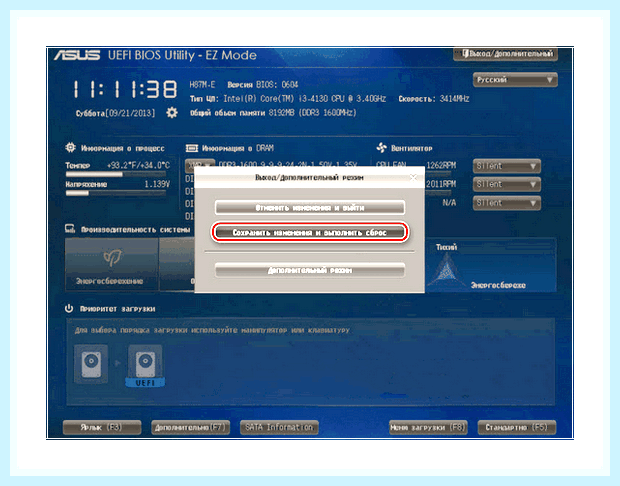Click the fan icon next to Вентилятор

(382, 148)
